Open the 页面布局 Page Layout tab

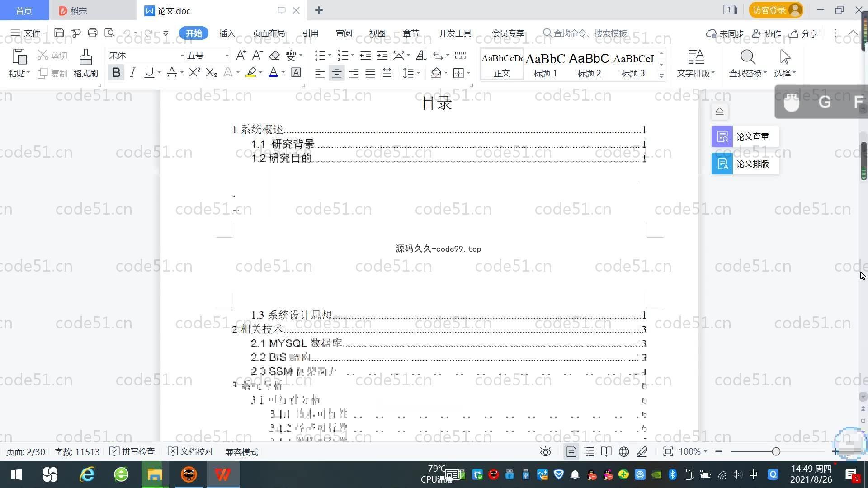coord(269,33)
